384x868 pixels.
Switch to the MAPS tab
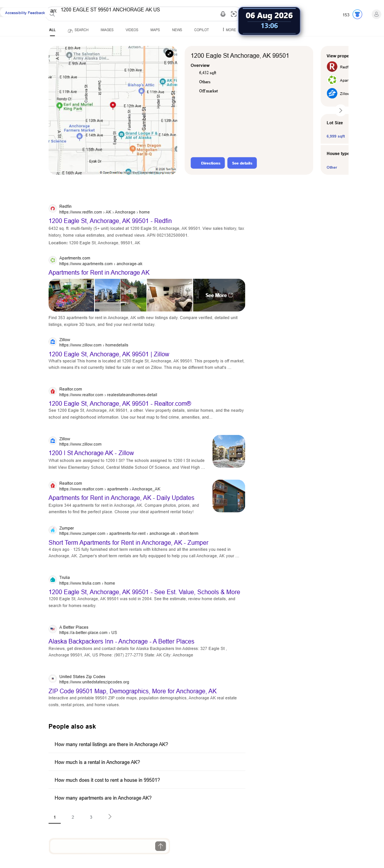[155, 30]
